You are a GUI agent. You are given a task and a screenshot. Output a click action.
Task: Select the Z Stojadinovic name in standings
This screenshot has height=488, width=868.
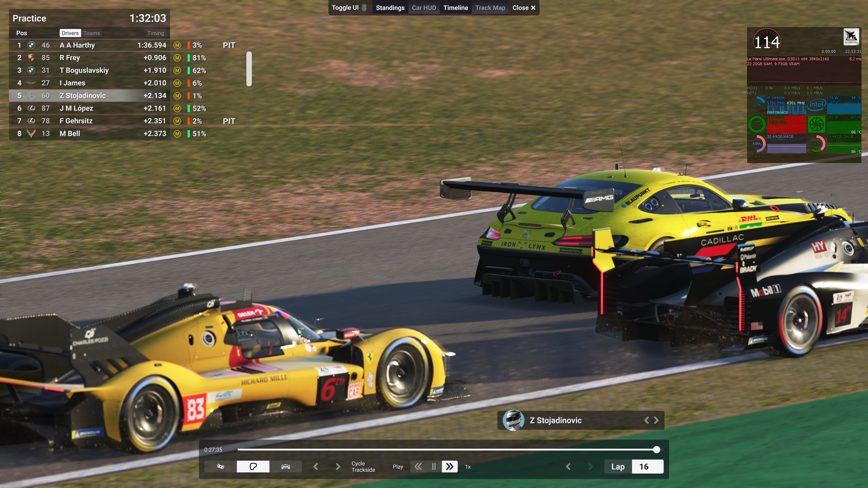pos(83,96)
